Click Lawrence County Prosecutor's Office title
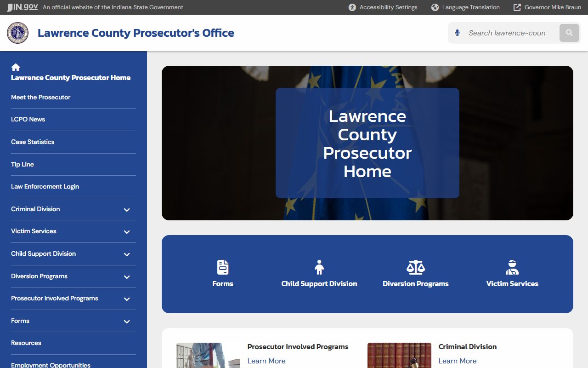 coord(136,33)
